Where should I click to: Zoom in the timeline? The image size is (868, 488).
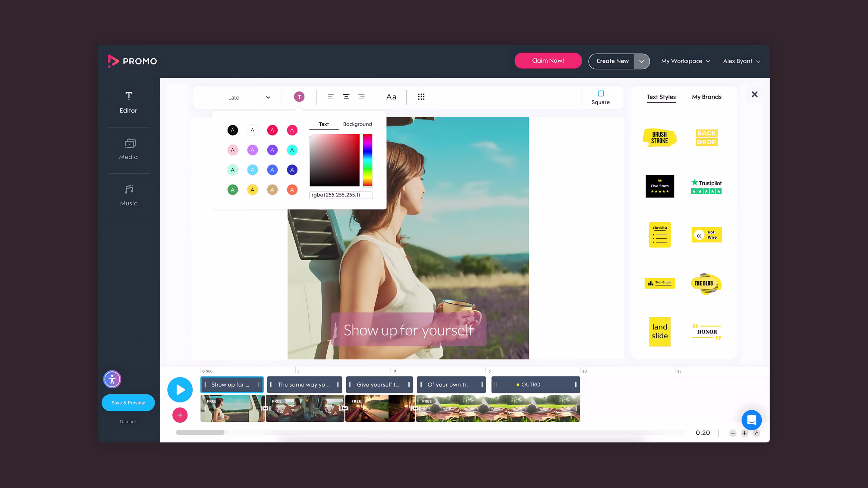click(744, 433)
